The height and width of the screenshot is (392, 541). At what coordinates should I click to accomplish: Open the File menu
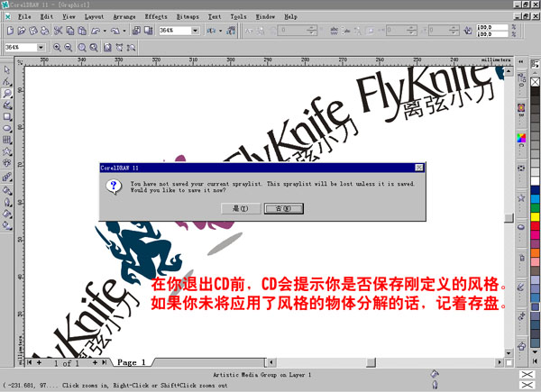pyautogui.click(x=24, y=16)
